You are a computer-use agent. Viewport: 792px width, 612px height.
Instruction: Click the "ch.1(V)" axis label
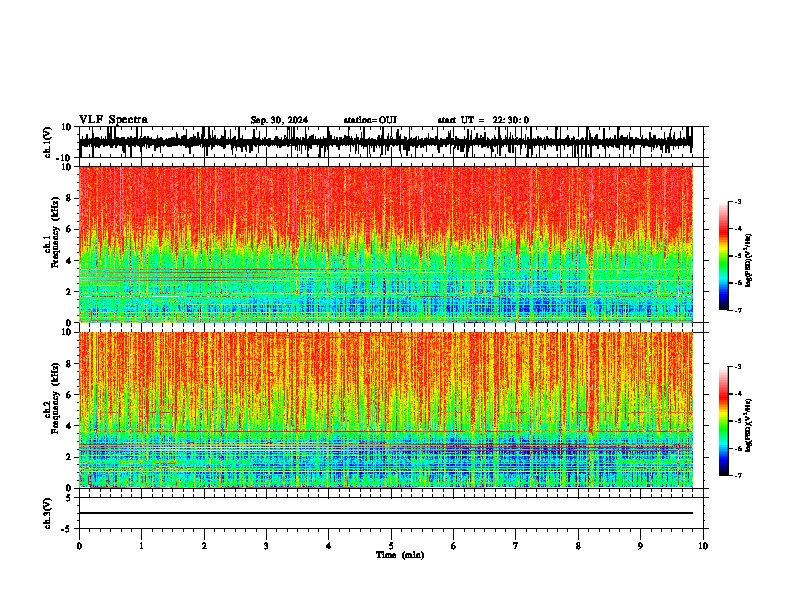(48, 142)
